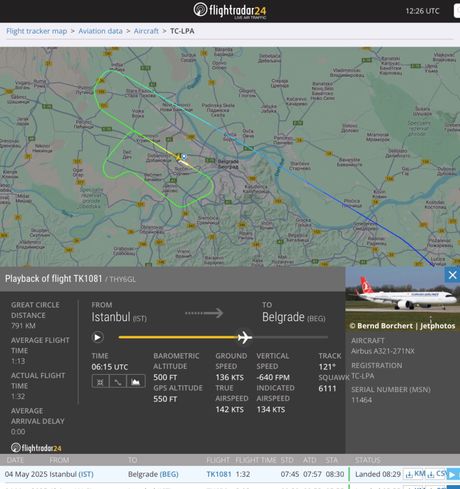460x489 pixels.
Task: Click the track value 121°
Action: click(x=327, y=367)
